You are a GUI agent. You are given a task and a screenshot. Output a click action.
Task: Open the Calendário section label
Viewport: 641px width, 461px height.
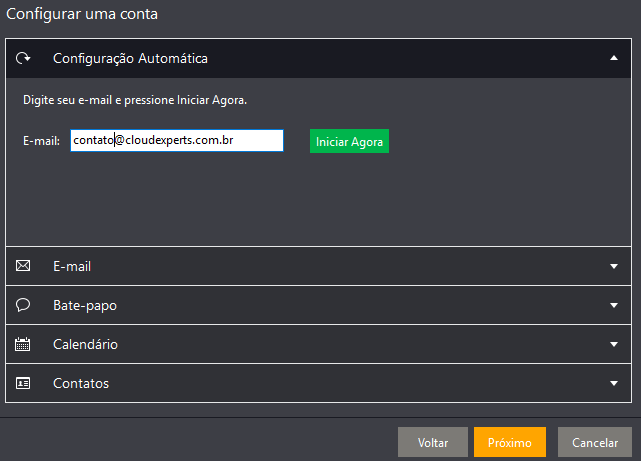pos(85,345)
